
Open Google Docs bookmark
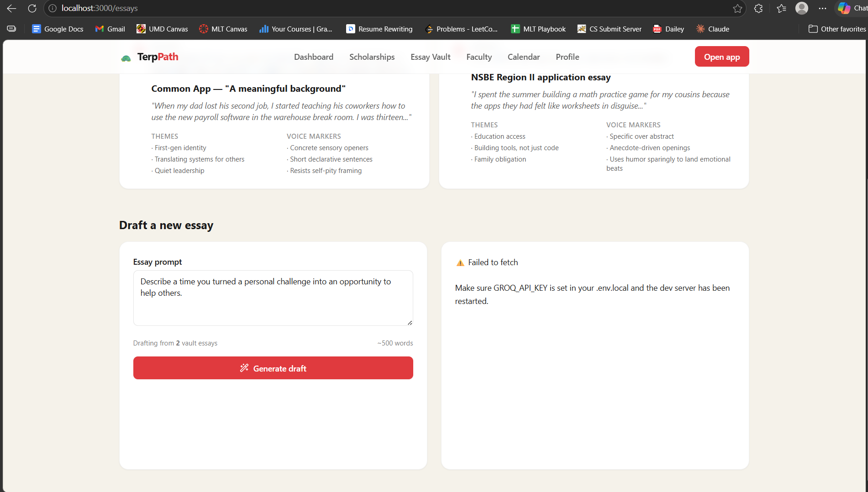(x=58, y=29)
